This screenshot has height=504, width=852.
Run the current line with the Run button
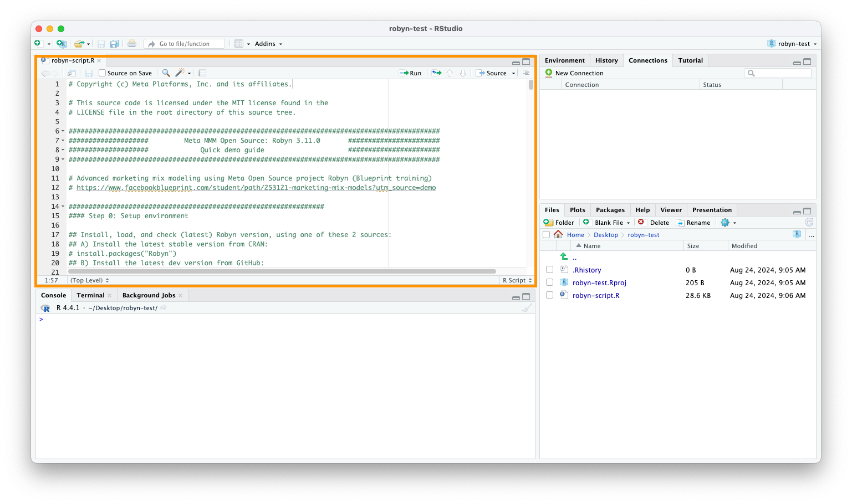coord(410,73)
